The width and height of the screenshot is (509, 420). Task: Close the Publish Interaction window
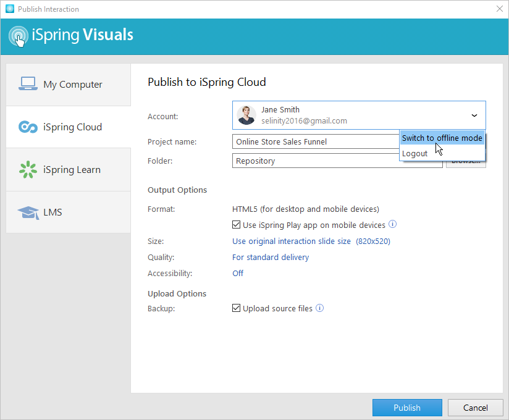click(x=500, y=9)
